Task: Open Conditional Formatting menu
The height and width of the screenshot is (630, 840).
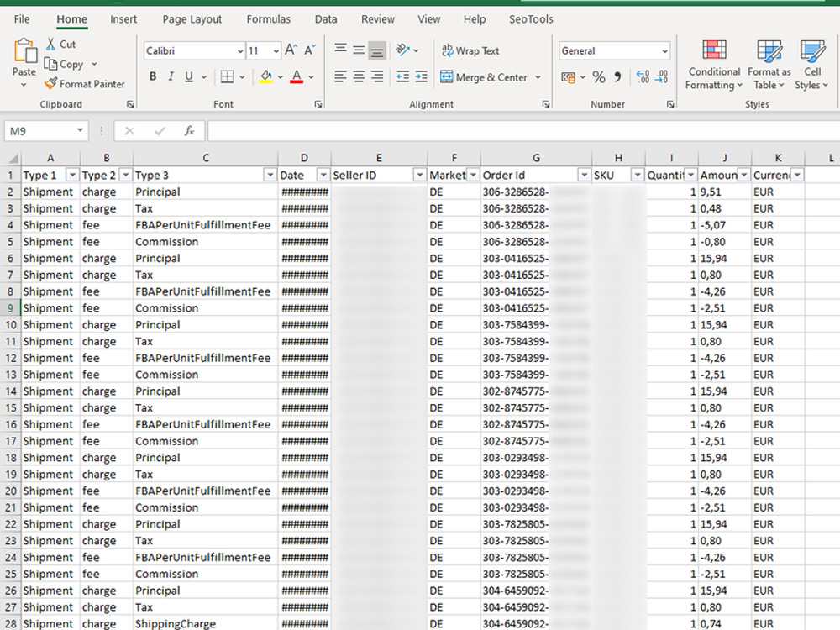Action: 714,65
